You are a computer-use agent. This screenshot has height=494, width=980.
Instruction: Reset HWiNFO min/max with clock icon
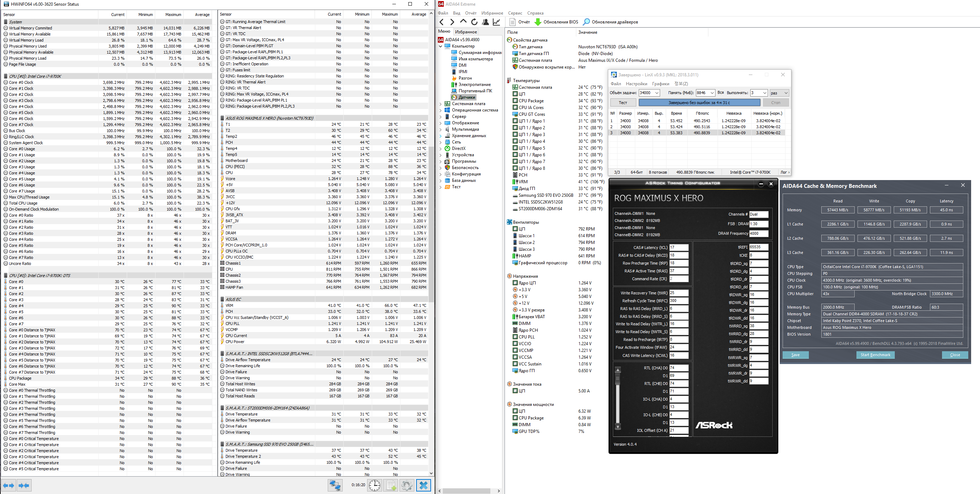[x=374, y=485]
